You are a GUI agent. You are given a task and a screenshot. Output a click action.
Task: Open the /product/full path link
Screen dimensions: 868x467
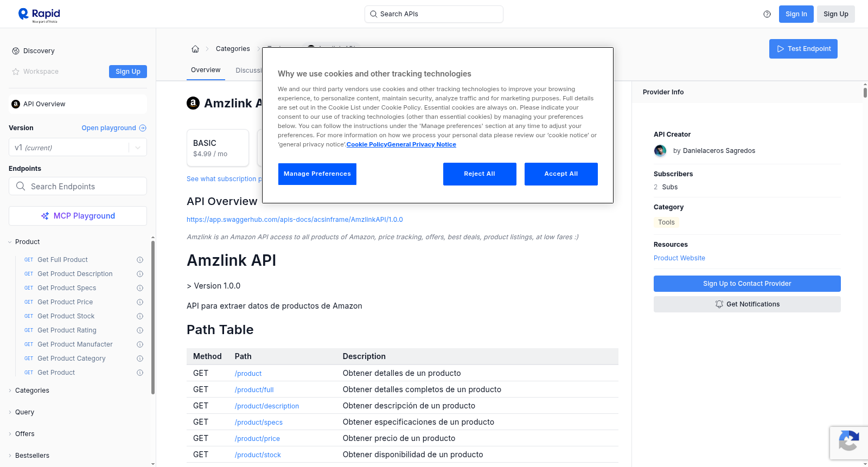click(x=254, y=390)
